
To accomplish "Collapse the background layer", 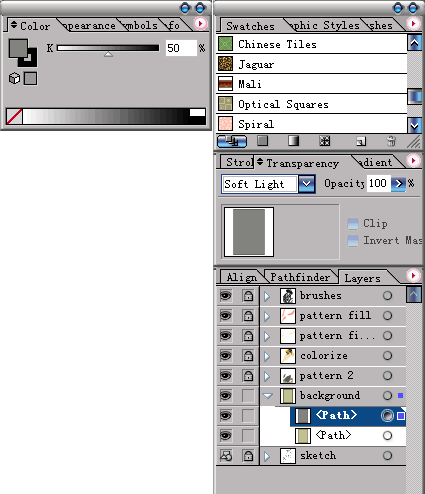I will tap(268, 396).
